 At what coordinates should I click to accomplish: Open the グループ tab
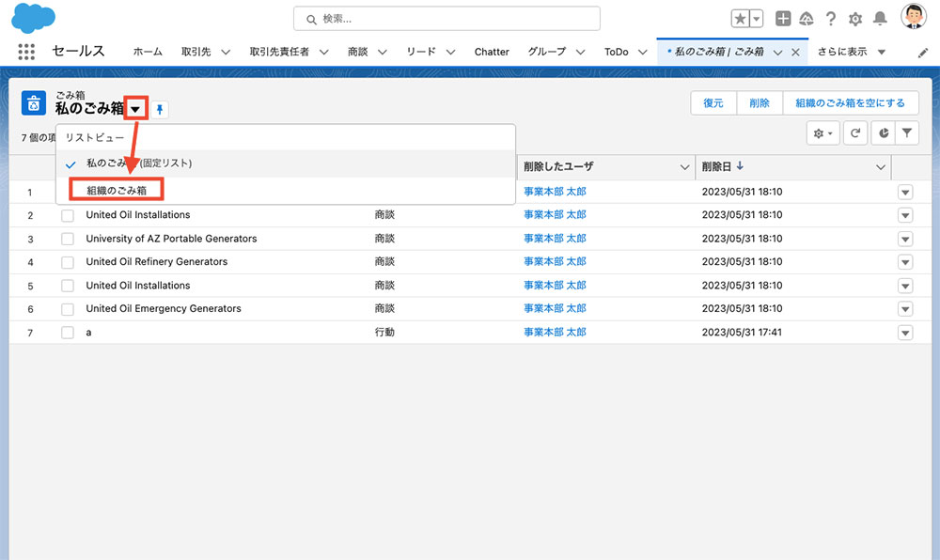pos(547,52)
